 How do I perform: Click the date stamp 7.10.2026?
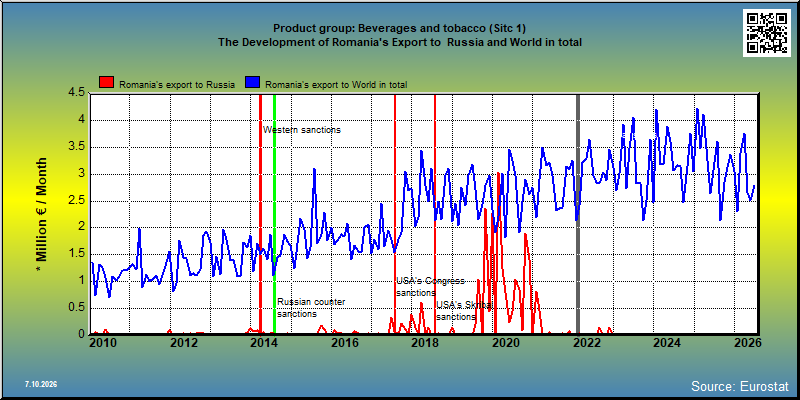[40, 384]
